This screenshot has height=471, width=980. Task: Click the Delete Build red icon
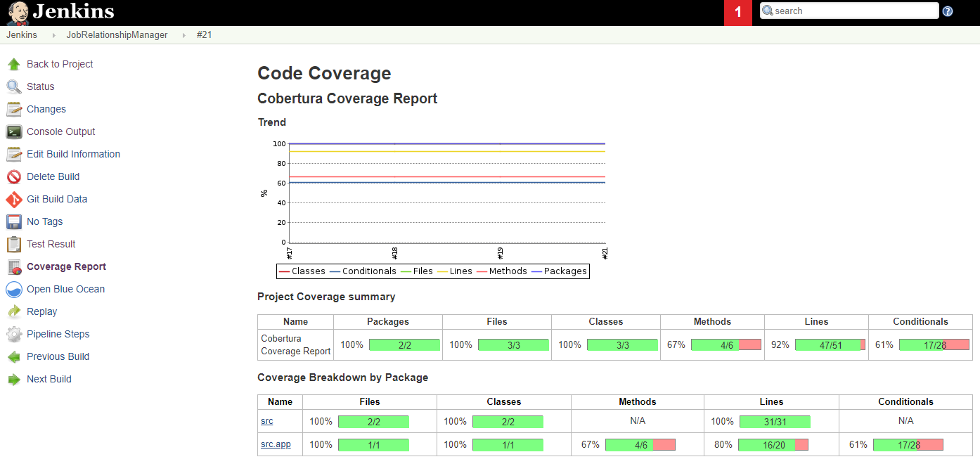click(x=14, y=176)
